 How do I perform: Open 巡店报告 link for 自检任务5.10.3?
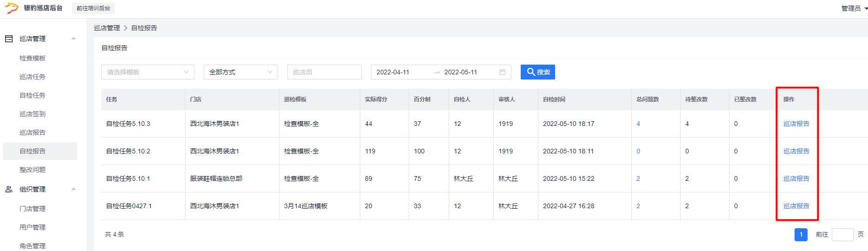[x=796, y=124]
